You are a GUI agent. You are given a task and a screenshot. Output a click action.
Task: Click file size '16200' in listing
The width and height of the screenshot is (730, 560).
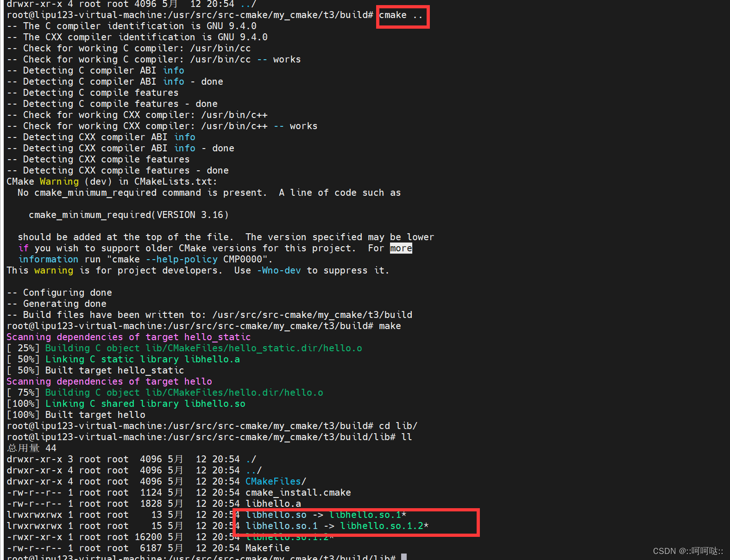tap(148, 537)
